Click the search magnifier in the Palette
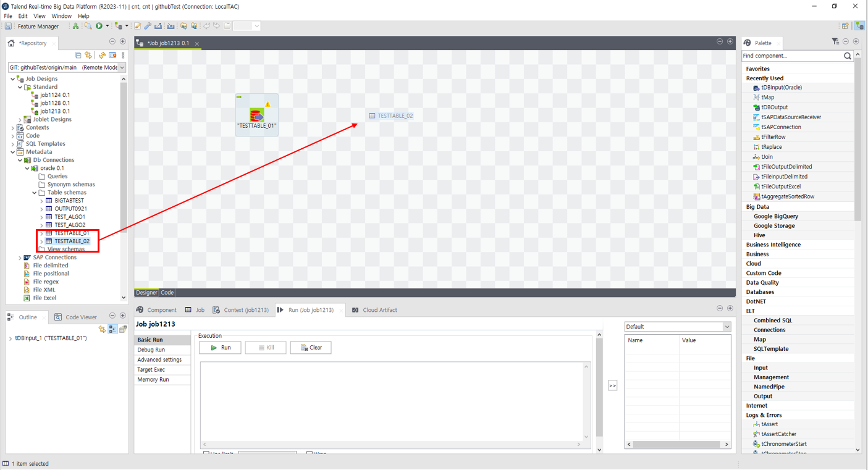The image size is (868, 470). coord(848,56)
